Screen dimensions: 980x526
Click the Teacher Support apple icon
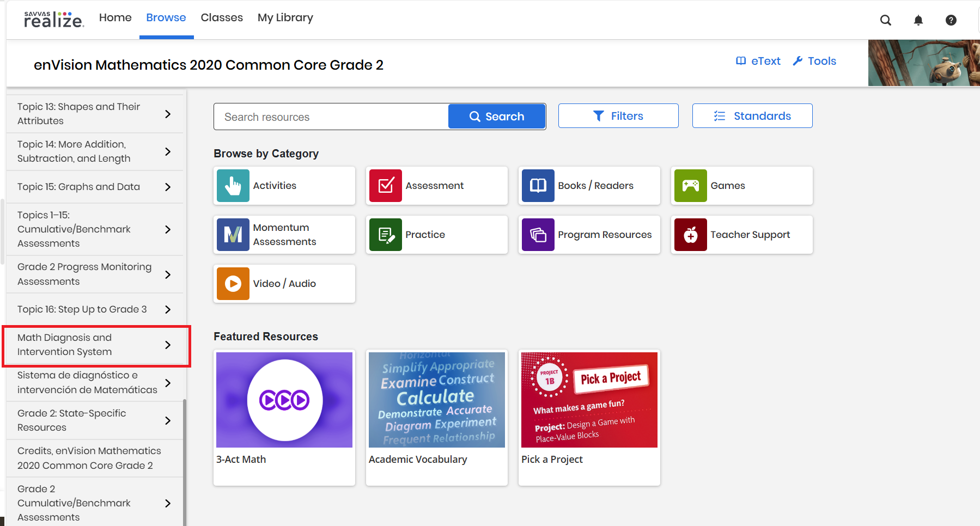(691, 235)
